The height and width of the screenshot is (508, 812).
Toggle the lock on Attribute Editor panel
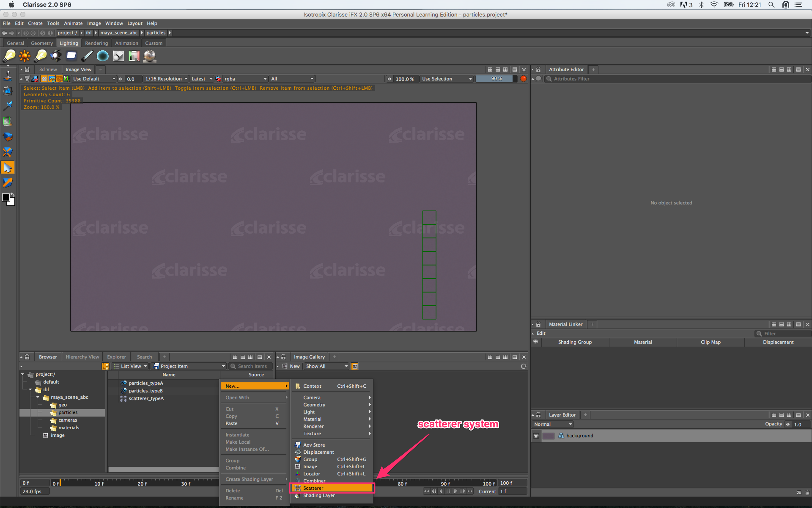pos(538,70)
